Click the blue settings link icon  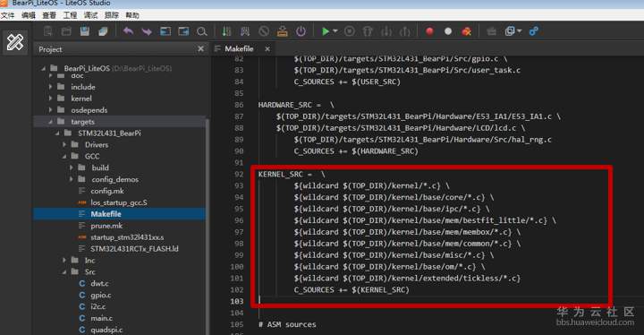coord(533,31)
